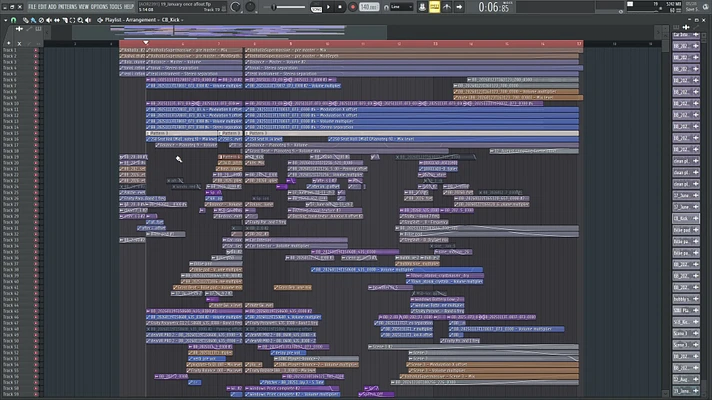The image size is (712, 400).
Task: Open the Line snap dropdown
Action: point(402,7)
